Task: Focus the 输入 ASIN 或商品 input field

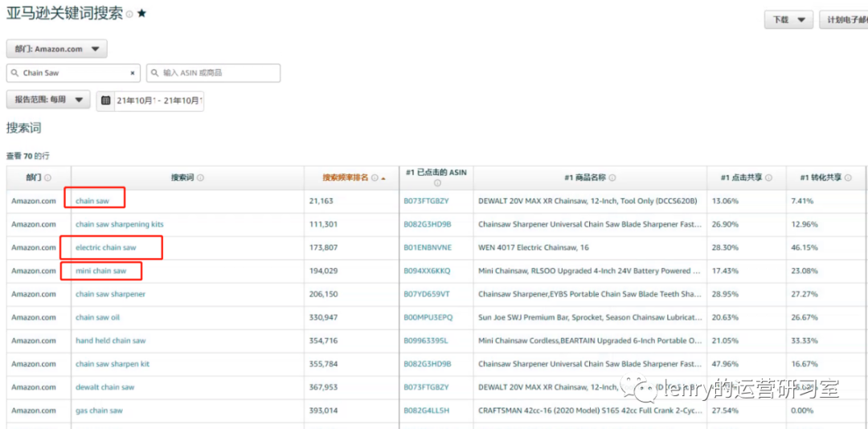Action: coord(213,73)
